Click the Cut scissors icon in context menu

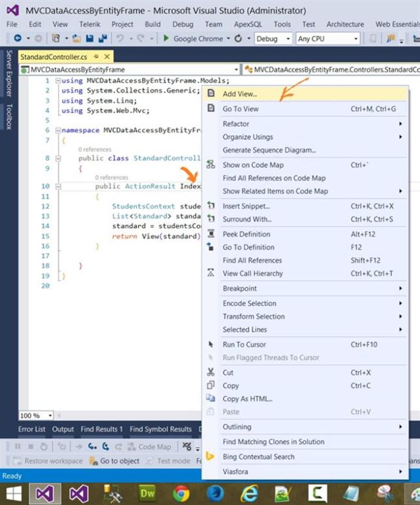coord(211,372)
